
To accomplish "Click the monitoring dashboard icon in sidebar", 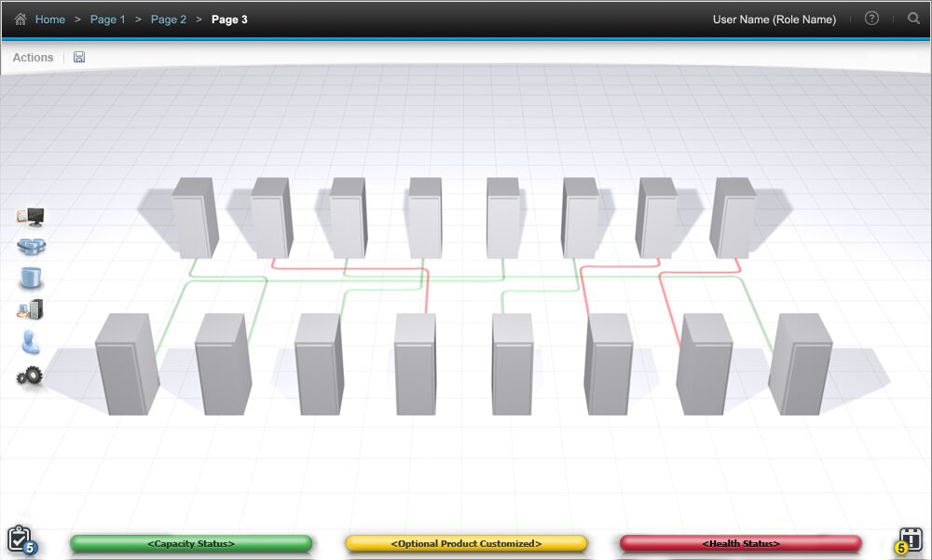I will [31, 216].
